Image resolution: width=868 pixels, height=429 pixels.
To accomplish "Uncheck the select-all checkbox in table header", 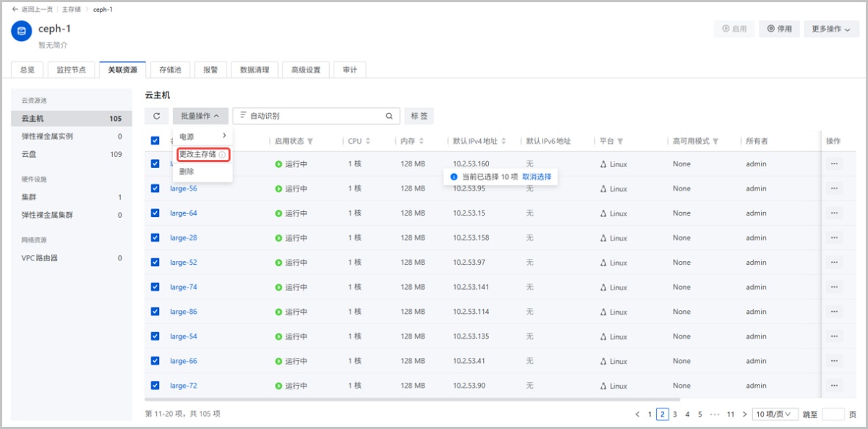I will tap(155, 139).
